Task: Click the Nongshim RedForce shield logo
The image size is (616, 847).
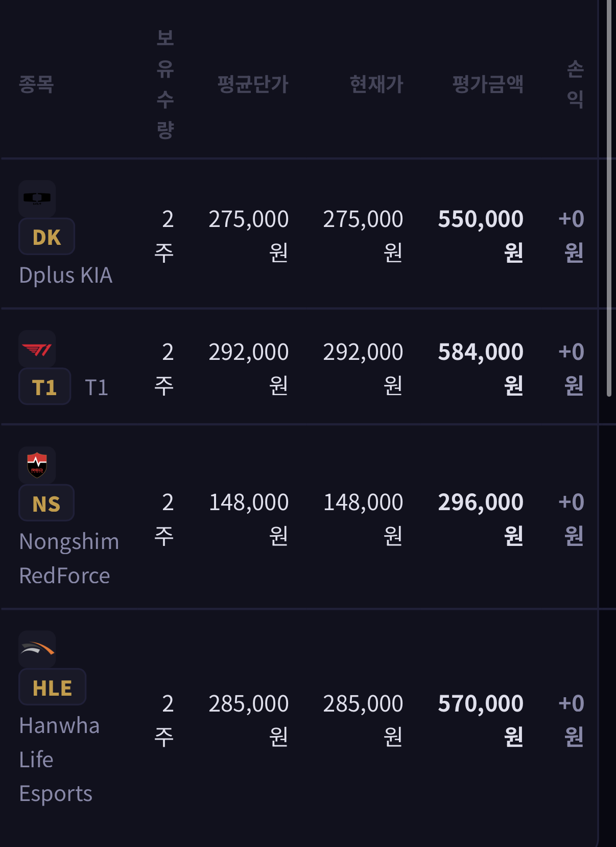Action: point(37,465)
